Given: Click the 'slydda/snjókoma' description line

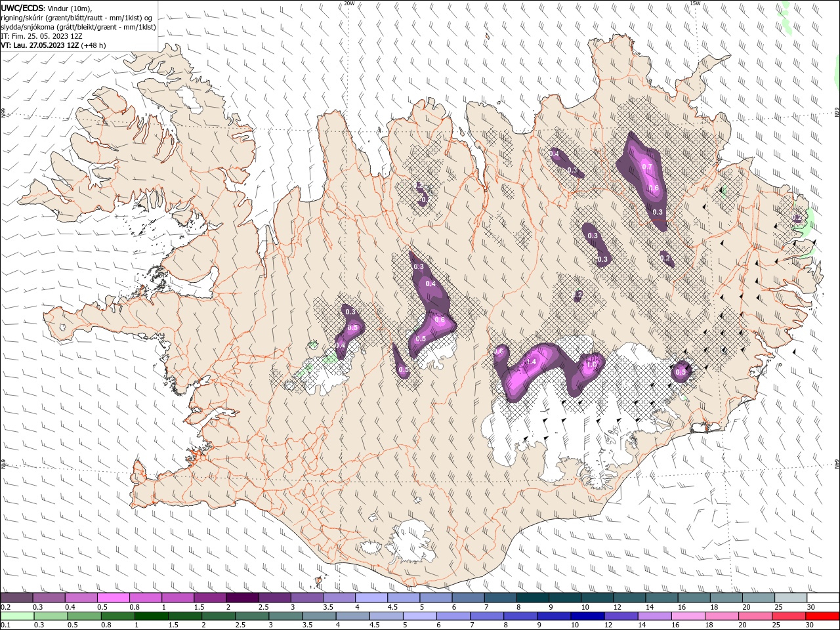Looking at the screenshot, I should pos(78,27).
